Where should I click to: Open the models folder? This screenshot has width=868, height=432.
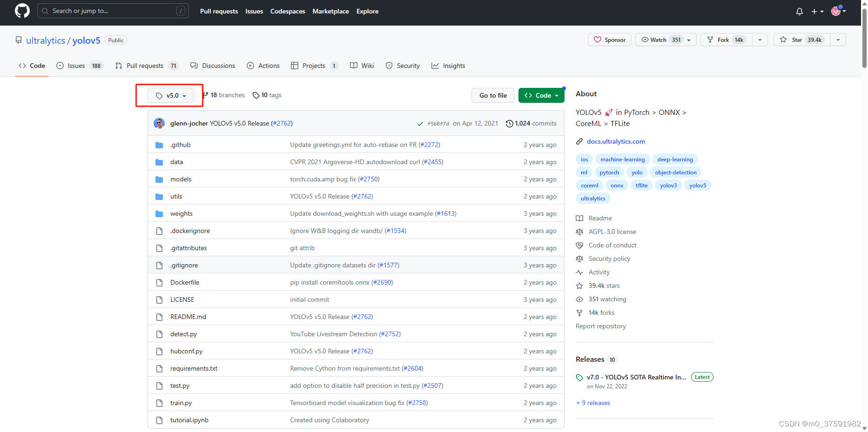click(x=181, y=179)
